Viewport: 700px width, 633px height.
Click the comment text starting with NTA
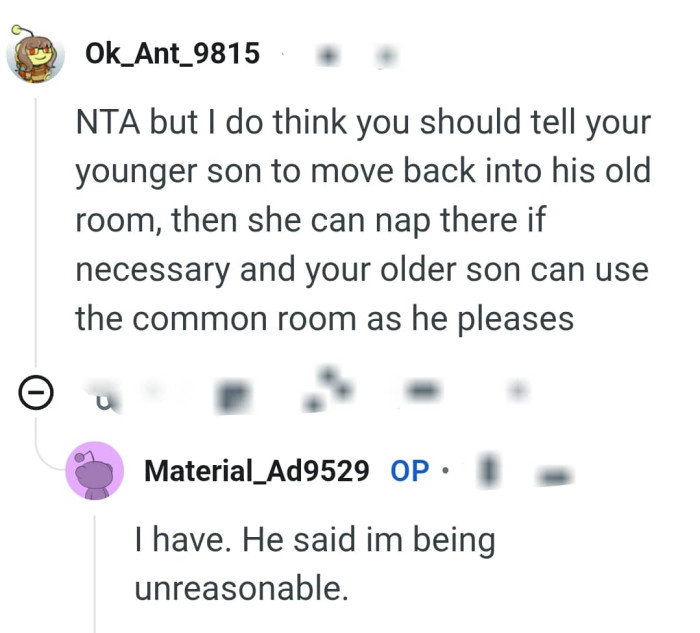point(362,221)
